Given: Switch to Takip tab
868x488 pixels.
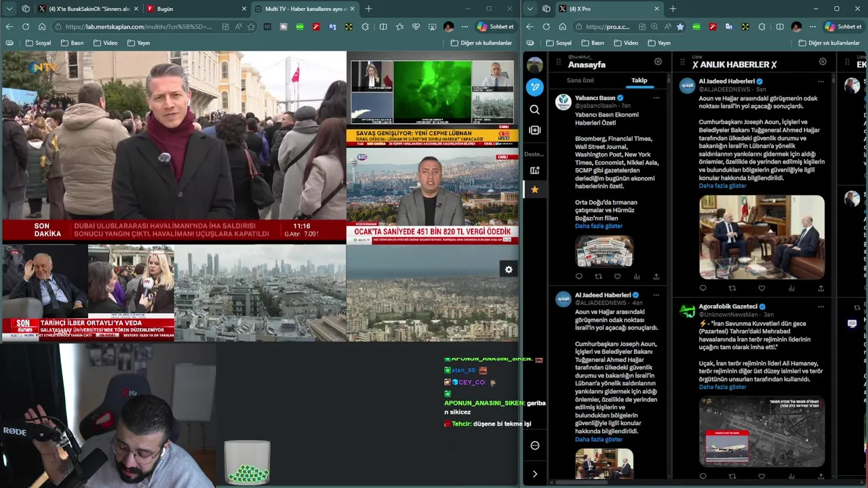Looking at the screenshot, I should point(639,80).
